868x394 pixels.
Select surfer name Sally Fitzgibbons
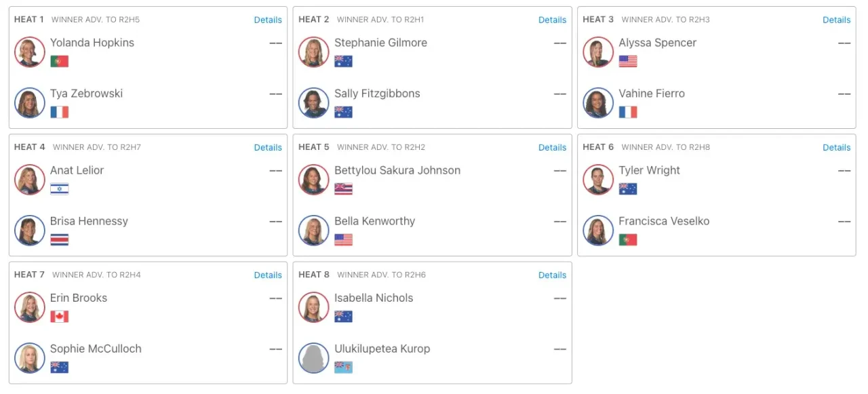[x=377, y=94]
